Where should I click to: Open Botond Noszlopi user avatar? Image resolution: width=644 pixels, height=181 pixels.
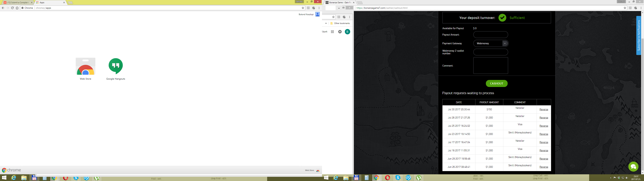tap(317, 14)
